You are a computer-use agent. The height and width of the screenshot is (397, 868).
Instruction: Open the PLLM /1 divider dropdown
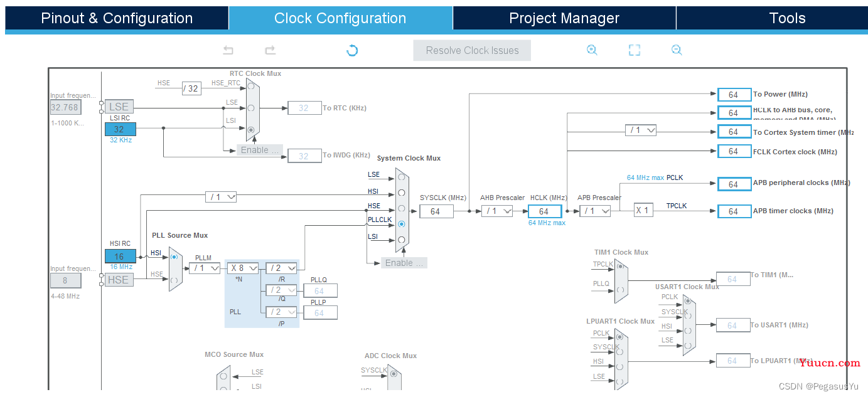click(x=205, y=268)
